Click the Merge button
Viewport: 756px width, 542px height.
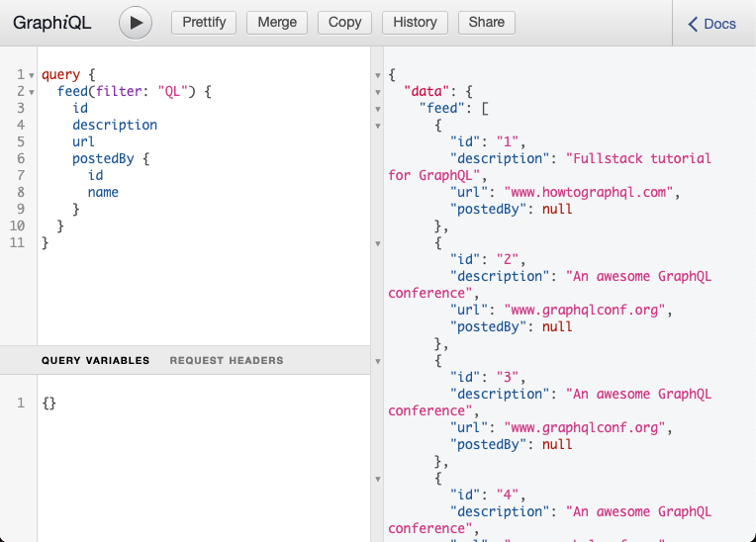click(x=277, y=23)
